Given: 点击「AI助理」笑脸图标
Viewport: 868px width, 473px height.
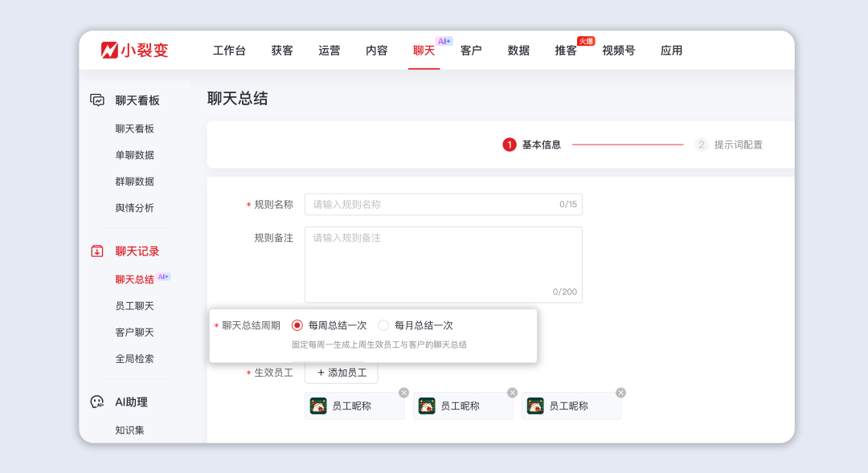Looking at the screenshot, I should coord(98,402).
